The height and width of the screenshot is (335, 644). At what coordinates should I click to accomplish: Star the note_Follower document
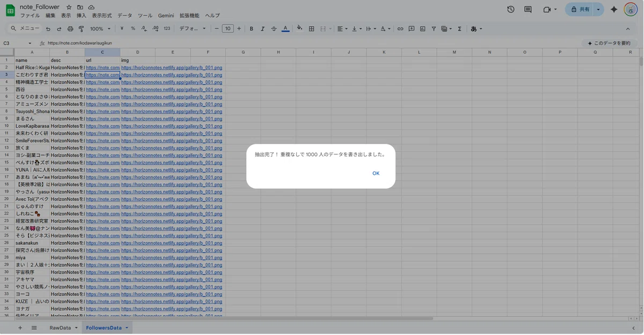69,8
